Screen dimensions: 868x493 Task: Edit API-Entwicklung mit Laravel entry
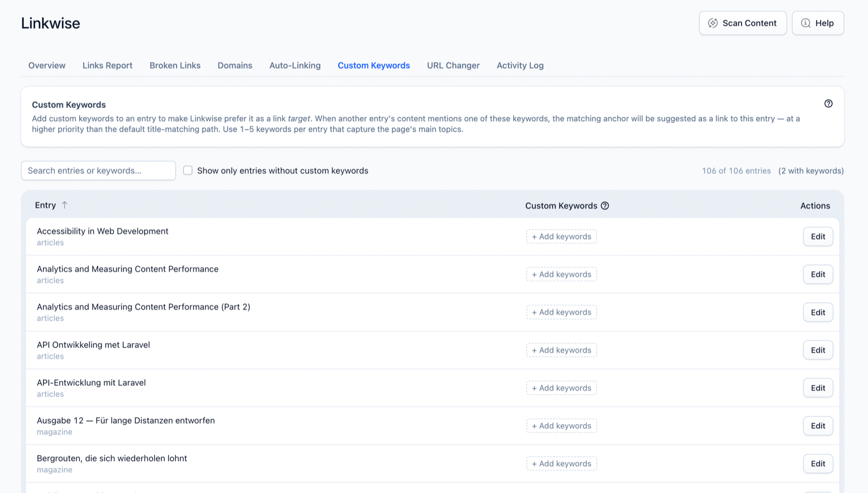(818, 388)
